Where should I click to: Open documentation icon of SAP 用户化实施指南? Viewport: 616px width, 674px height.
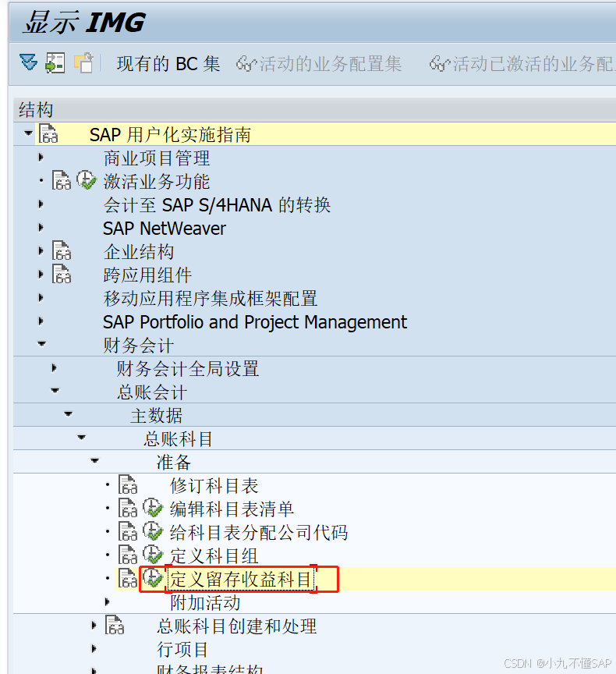click(x=48, y=133)
